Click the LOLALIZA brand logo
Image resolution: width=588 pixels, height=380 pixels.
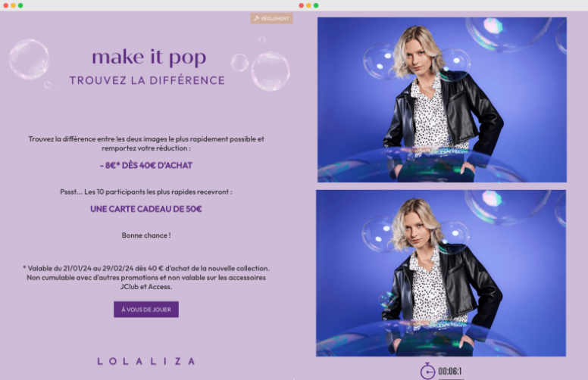[x=146, y=361]
